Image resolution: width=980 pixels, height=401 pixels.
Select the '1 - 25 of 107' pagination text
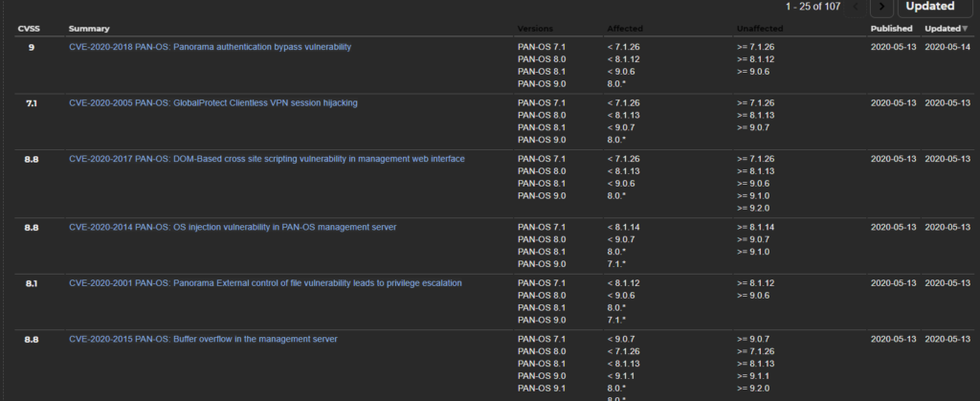click(813, 7)
